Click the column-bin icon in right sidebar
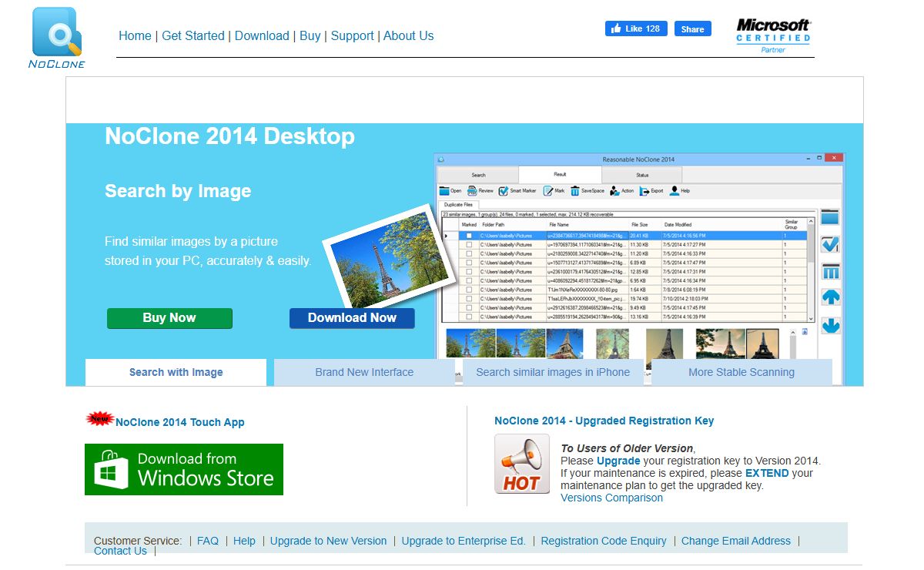The width and height of the screenshot is (924, 570). (x=830, y=272)
